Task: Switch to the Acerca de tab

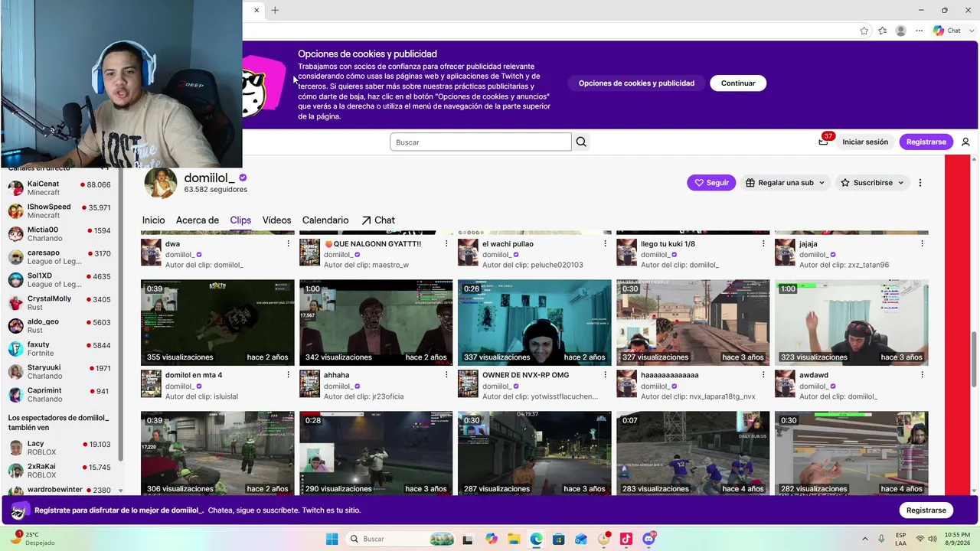Action: 198,220
